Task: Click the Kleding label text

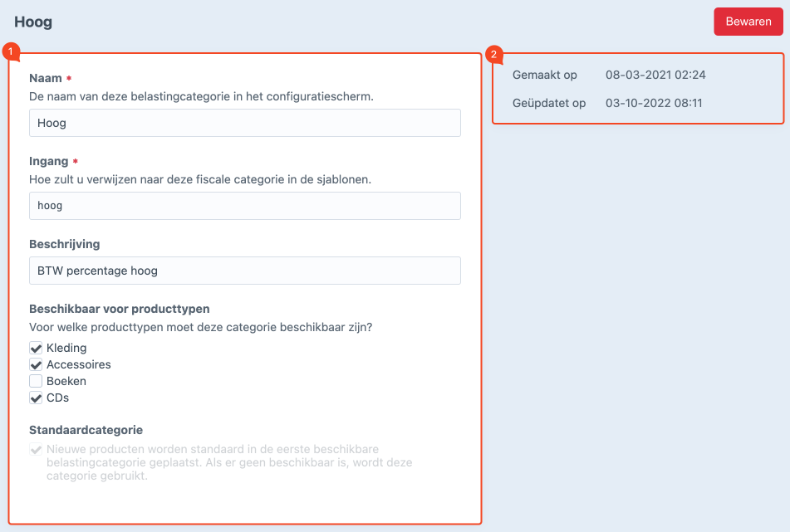Action: pos(67,348)
